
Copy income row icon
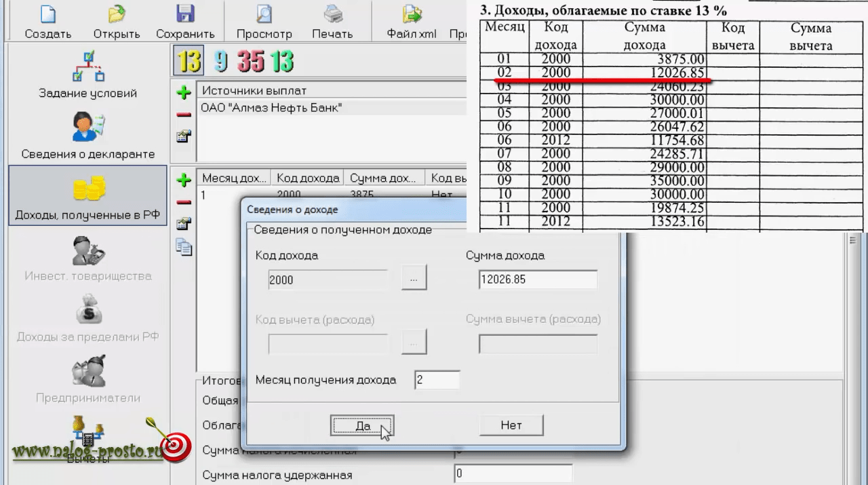tap(183, 246)
